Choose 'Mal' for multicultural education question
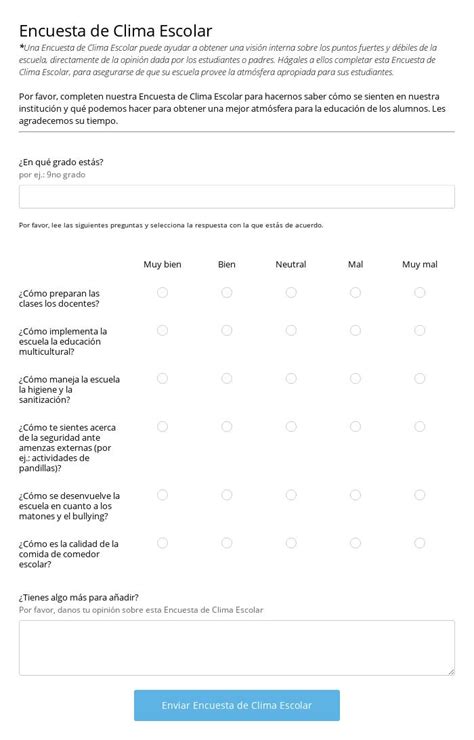This screenshot has width=474, height=740. point(356,330)
